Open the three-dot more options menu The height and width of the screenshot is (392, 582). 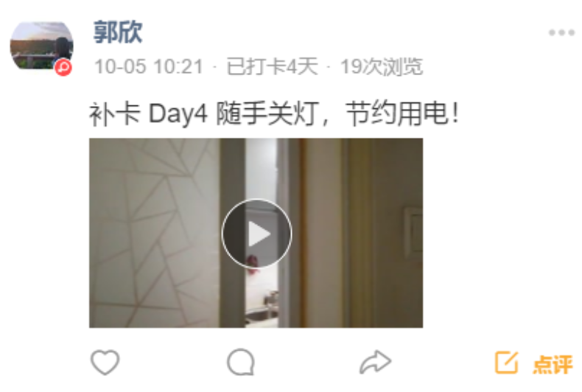(561, 32)
